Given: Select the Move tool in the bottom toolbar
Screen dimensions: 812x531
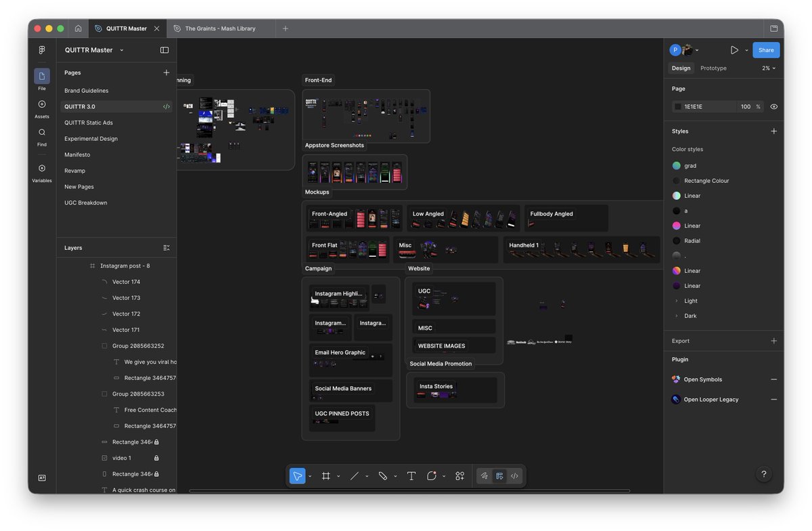Looking at the screenshot, I should 297,476.
